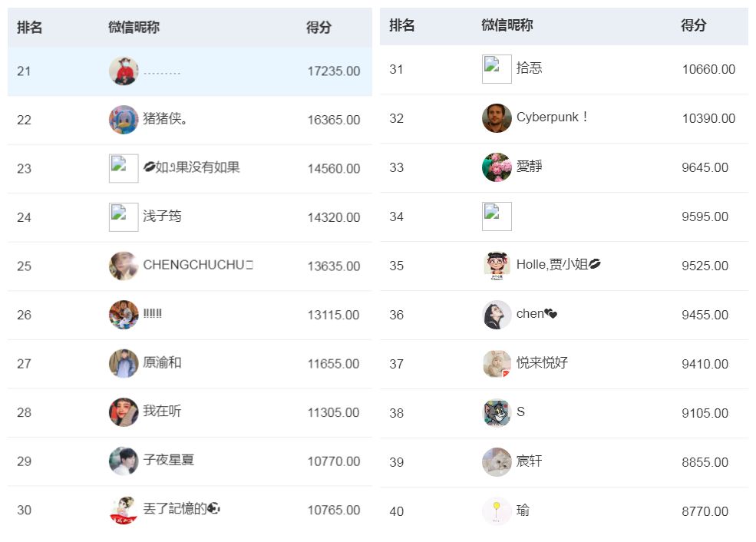Click the flower avatar next to 愛靜
This screenshot has width=756, height=542.
(497, 167)
